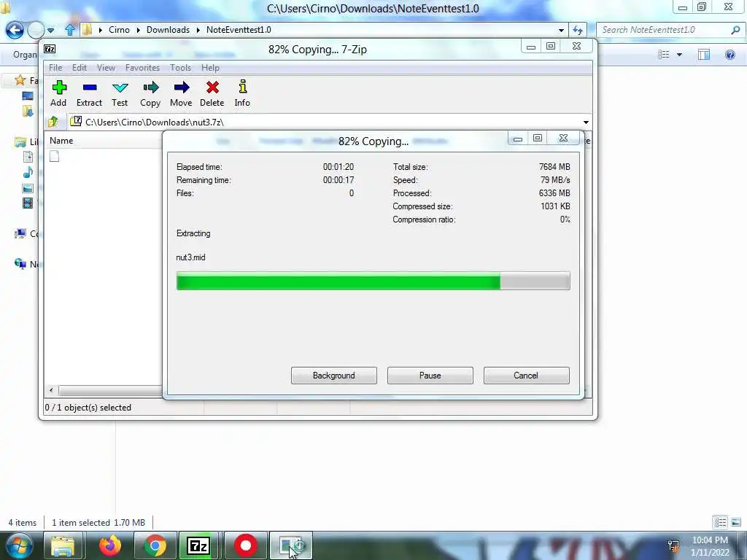The height and width of the screenshot is (560, 747).
Task: Click the horizontal scrollbar left arrow in 7-Zip
Action: tap(51, 390)
